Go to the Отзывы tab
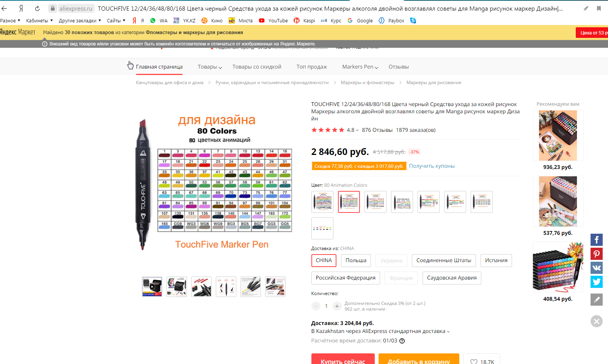The image size is (608, 364). [399, 67]
